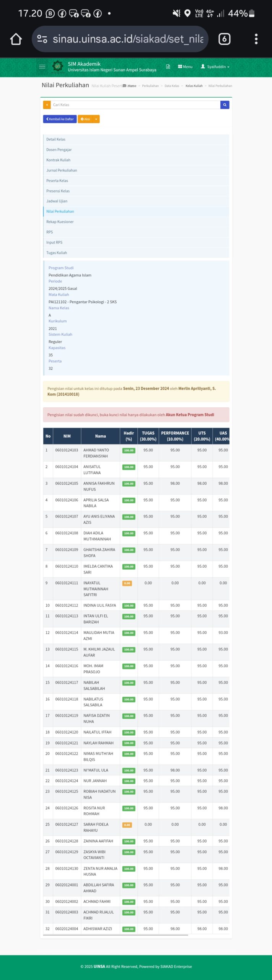Image resolution: width=272 pixels, height=980 pixels.
Task: Click the Hadir (%) column header
Action: [x=129, y=436]
